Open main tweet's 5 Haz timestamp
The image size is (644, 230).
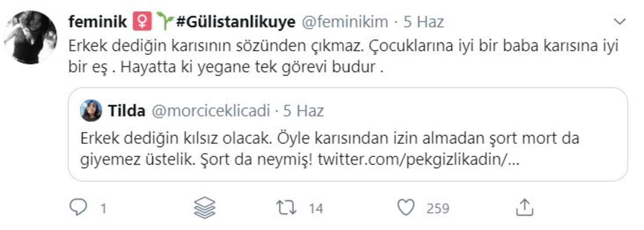coord(424,21)
